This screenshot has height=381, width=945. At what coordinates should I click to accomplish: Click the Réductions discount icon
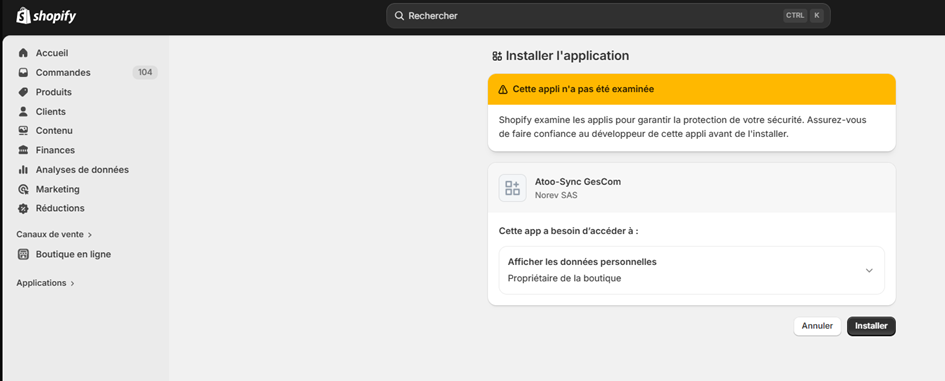[24, 209]
